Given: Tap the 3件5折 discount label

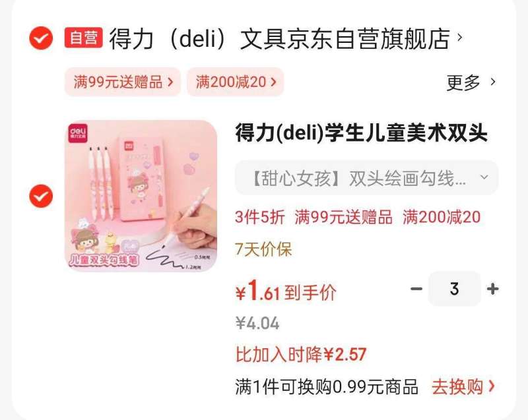Looking at the screenshot, I should [260, 217].
